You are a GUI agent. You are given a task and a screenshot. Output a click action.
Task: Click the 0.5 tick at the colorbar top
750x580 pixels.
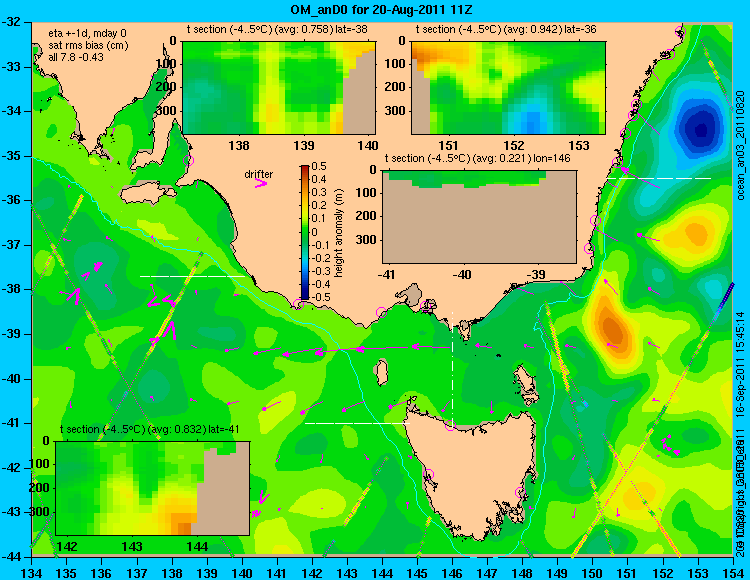click(319, 166)
